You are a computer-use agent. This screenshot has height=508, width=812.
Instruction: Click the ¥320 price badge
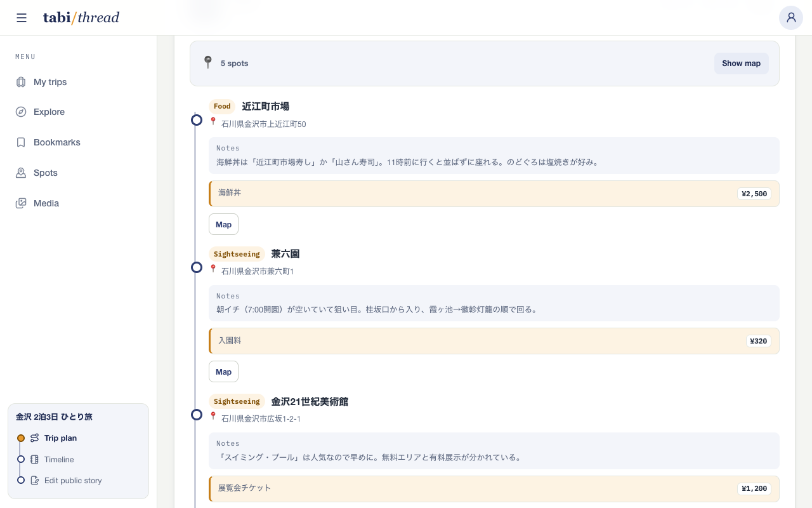click(759, 341)
